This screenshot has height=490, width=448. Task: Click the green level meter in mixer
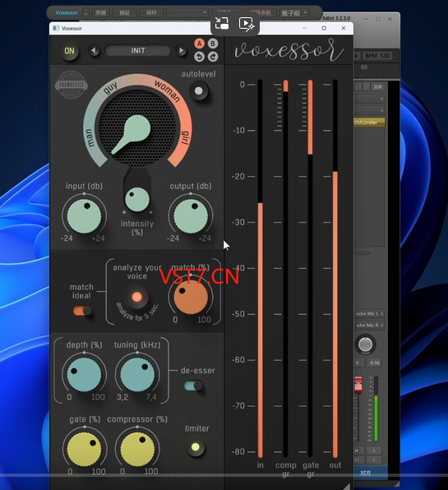[x=376, y=409]
